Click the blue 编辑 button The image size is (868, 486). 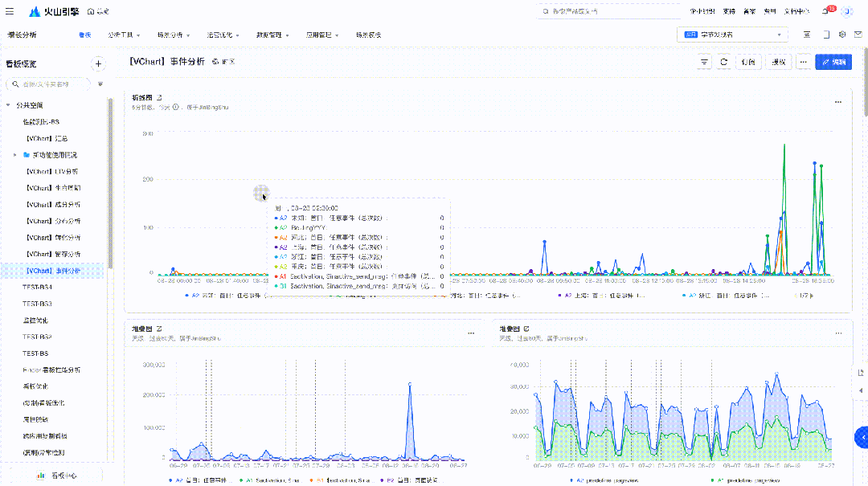pos(833,62)
